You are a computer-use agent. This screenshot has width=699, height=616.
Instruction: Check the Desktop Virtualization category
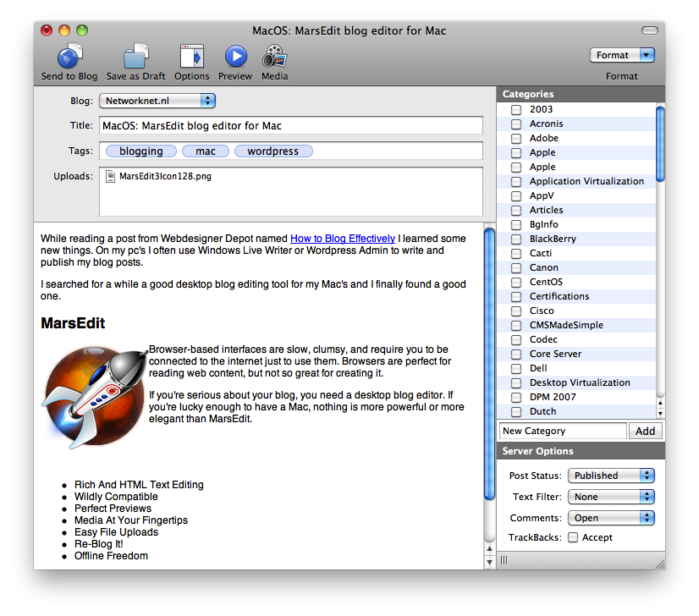click(x=516, y=382)
